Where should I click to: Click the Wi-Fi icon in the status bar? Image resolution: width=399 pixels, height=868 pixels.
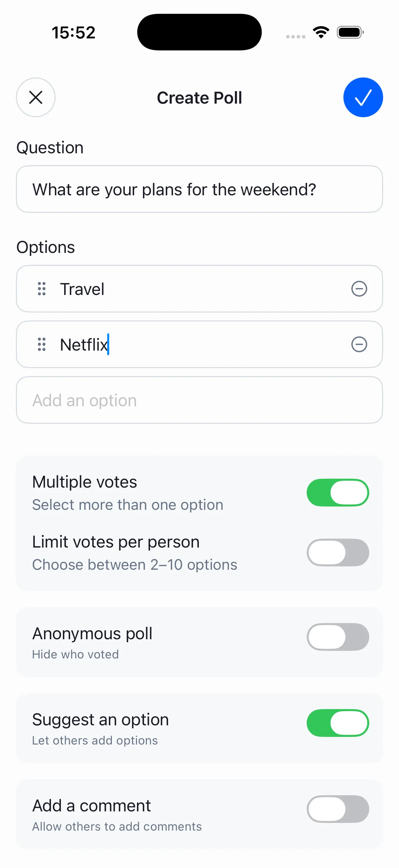pyautogui.click(x=321, y=32)
